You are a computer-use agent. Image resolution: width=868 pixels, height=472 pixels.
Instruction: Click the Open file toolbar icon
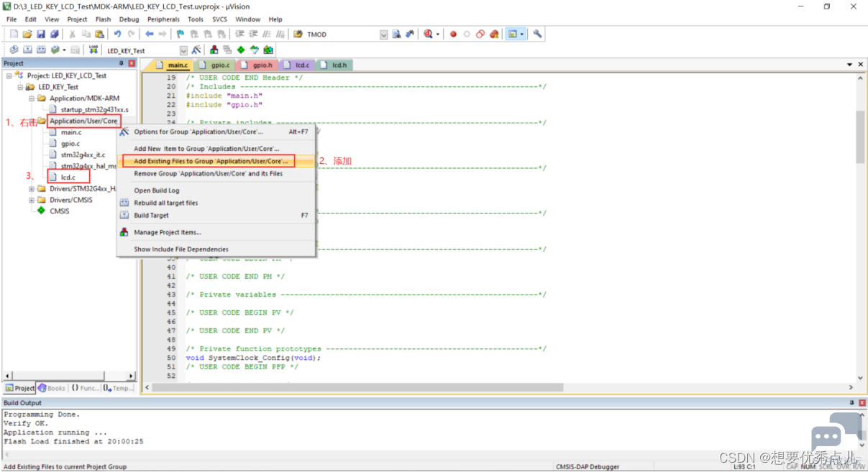pos(27,34)
